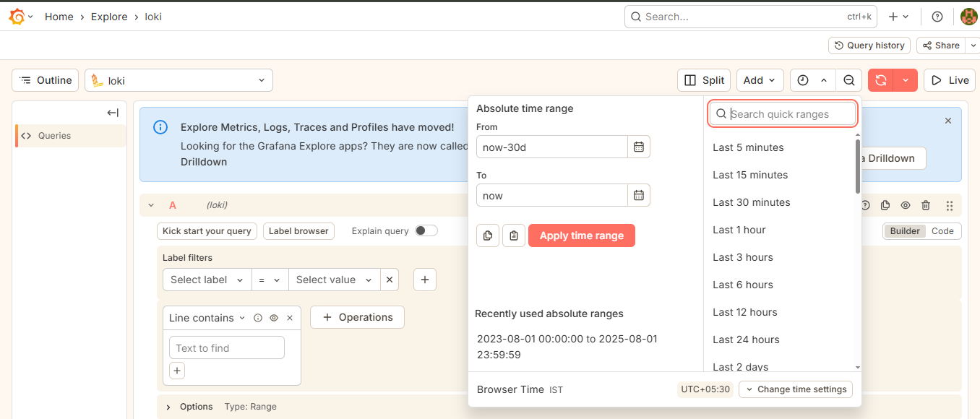This screenshot has height=419, width=980.
Task: Click the To time field
Action: tap(551, 196)
